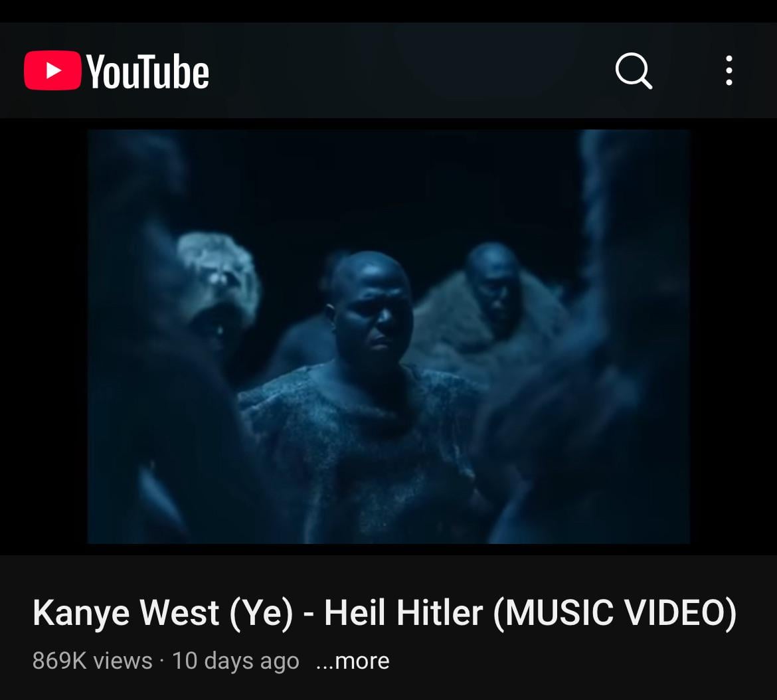Tap the white-furred figure in the video

pos(218,288)
